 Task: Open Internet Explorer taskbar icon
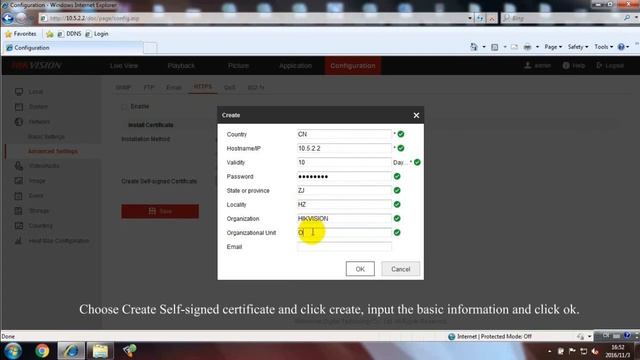tap(71, 351)
